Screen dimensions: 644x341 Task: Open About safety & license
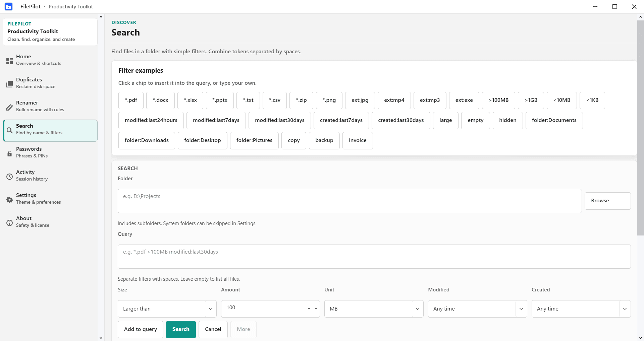pyautogui.click(x=50, y=223)
